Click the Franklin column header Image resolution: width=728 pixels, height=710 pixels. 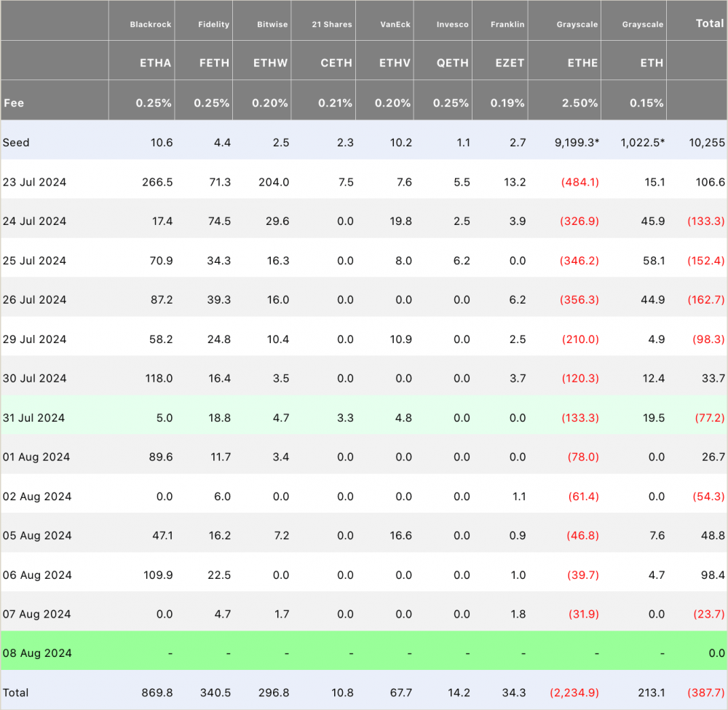(507, 25)
